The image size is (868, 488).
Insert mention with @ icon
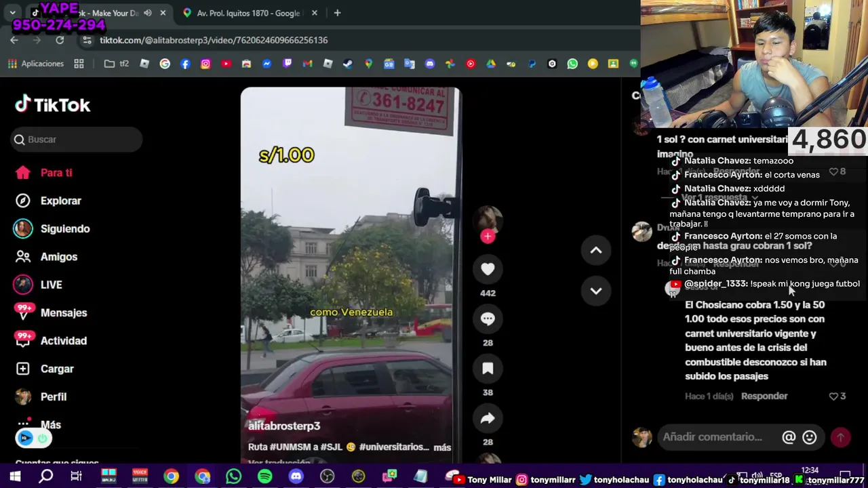(789, 438)
